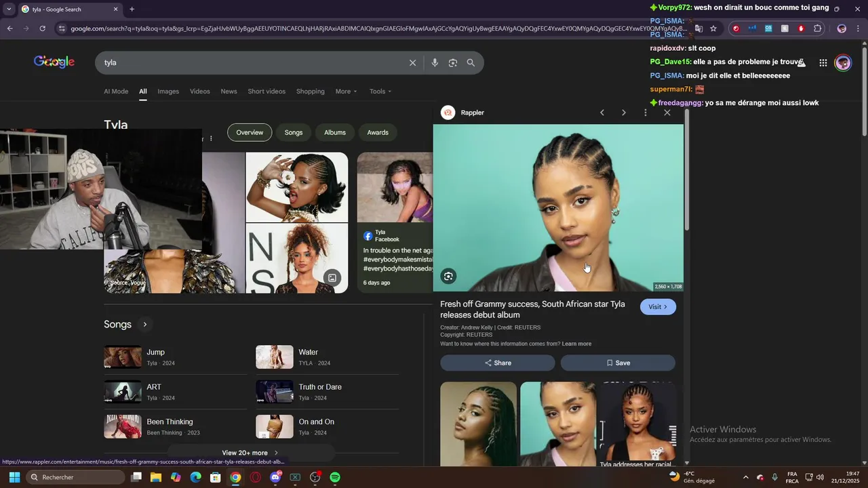This screenshot has height=488, width=868.
Task: Search inside image with the Lens icon
Action: 448,276
